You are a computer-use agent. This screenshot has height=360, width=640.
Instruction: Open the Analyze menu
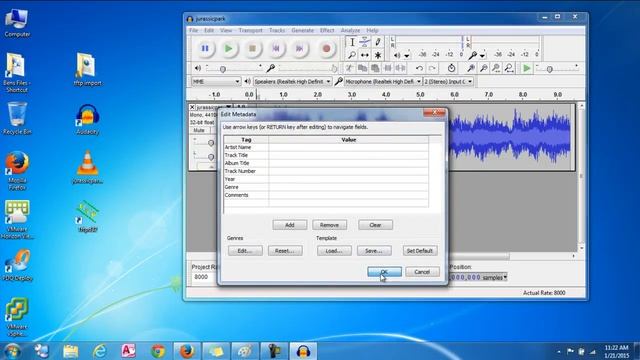[x=351, y=31]
